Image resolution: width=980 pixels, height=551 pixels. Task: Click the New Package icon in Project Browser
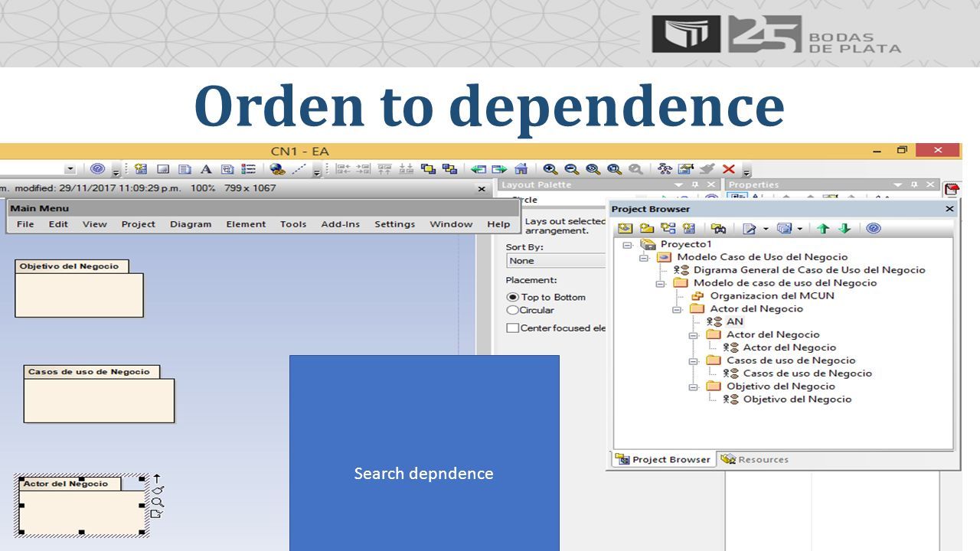click(x=647, y=228)
